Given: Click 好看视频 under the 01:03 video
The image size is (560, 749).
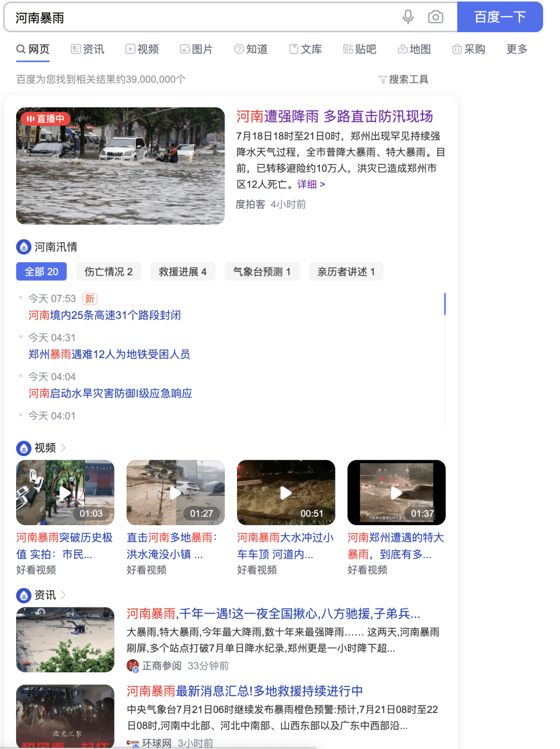Looking at the screenshot, I should (36, 570).
